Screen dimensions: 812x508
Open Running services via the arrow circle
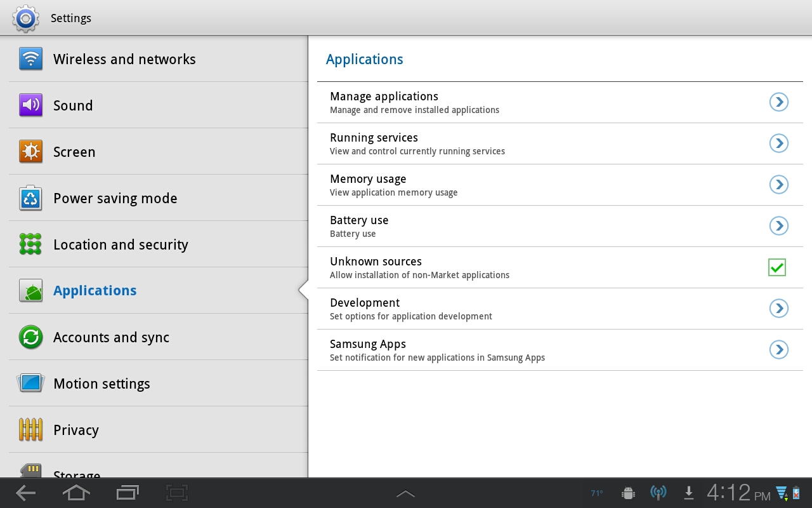tap(778, 143)
